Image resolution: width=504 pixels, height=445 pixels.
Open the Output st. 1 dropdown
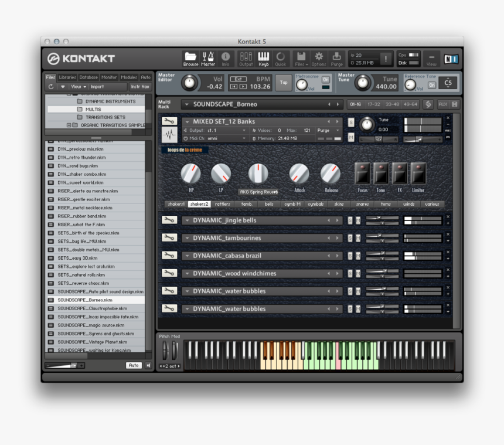(x=244, y=130)
